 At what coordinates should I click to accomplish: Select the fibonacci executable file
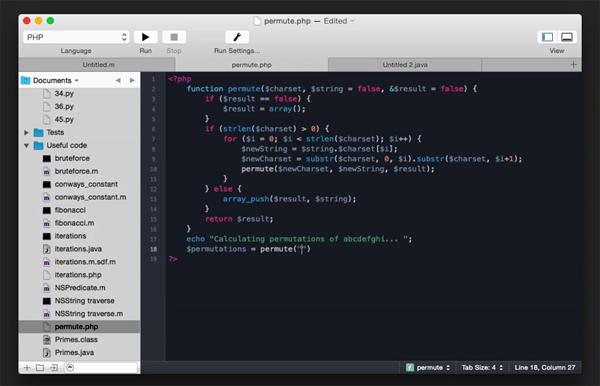point(70,210)
